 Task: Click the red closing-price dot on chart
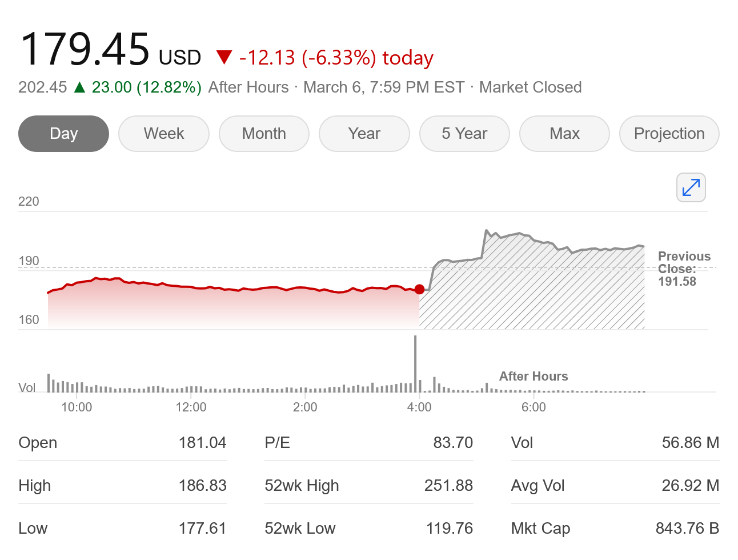click(x=419, y=289)
